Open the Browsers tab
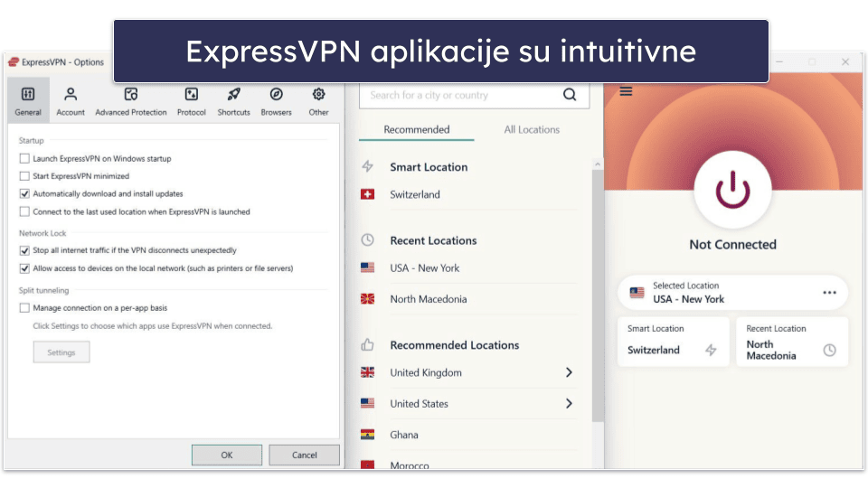This screenshot has width=868, height=488. click(x=277, y=100)
